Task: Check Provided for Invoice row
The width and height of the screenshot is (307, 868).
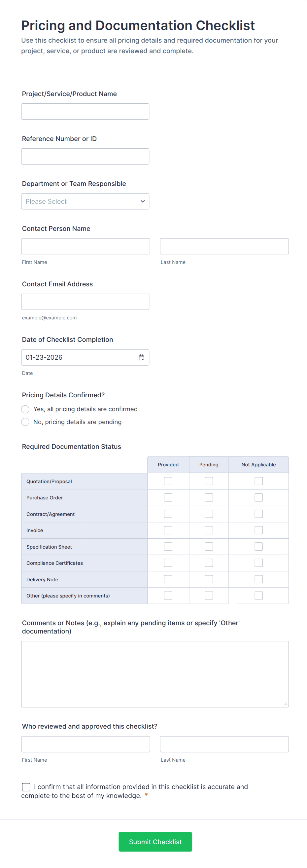Action: click(x=168, y=530)
